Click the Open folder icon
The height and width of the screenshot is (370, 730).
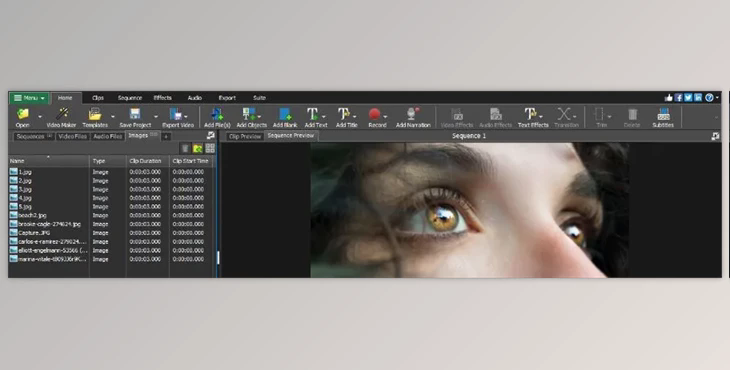(x=22, y=114)
